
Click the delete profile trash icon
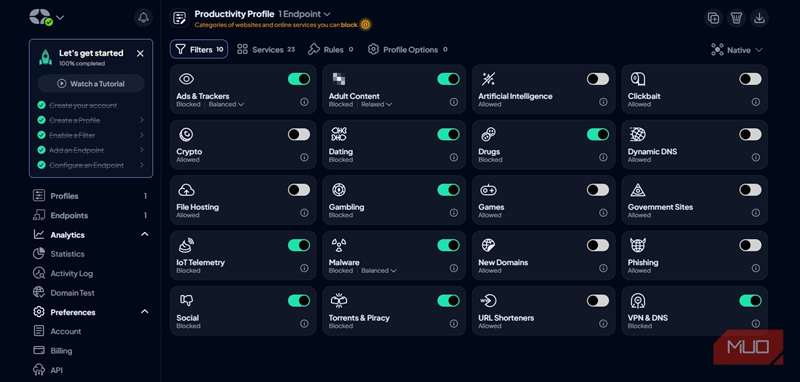(x=736, y=18)
